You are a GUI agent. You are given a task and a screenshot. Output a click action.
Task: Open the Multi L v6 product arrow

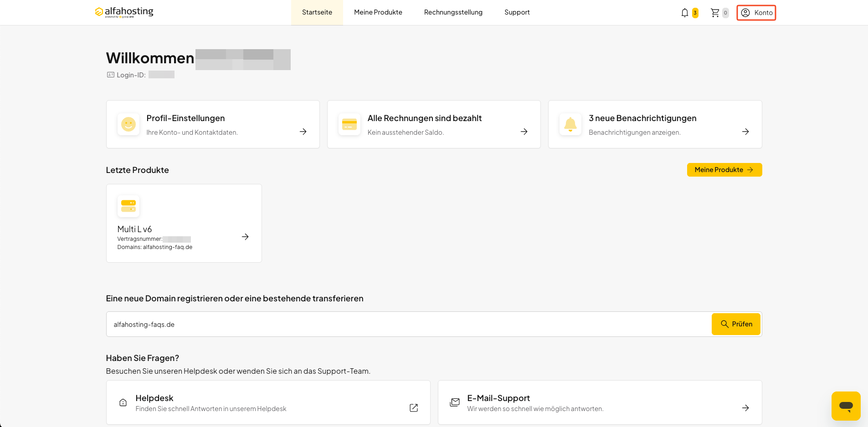pos(245,237)
